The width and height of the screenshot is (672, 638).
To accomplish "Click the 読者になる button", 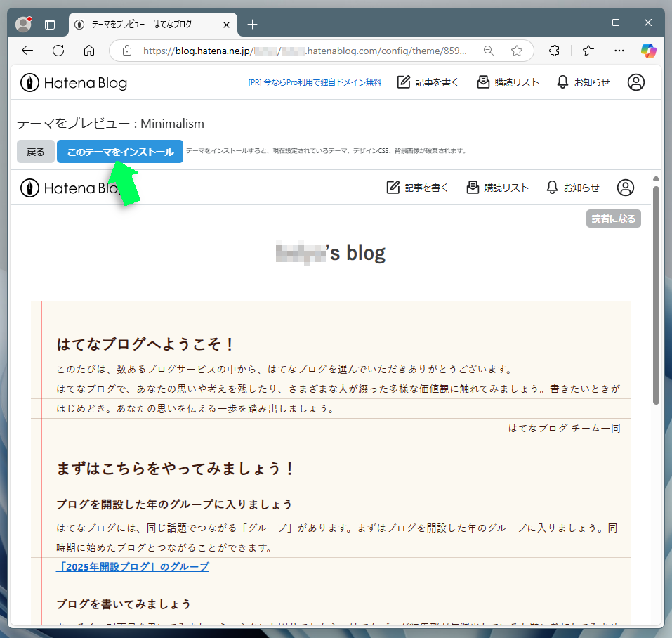I will (x=614, y=219).
